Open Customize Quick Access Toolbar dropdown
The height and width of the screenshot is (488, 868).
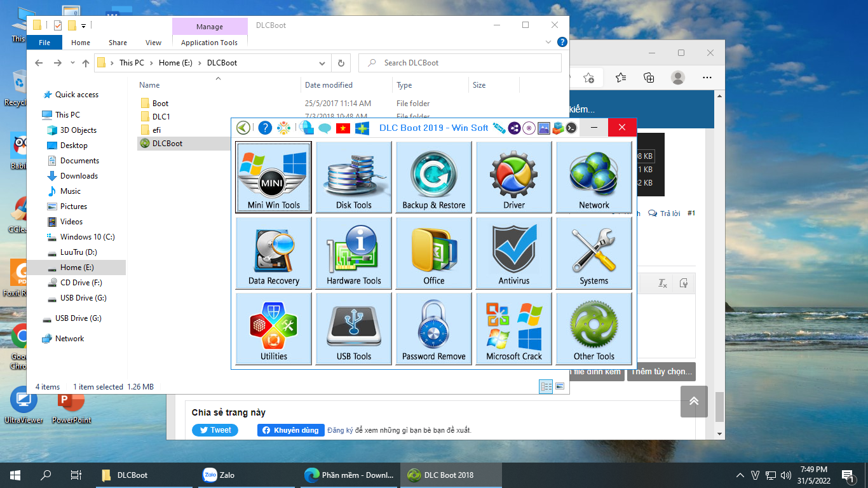click(83, 25)
